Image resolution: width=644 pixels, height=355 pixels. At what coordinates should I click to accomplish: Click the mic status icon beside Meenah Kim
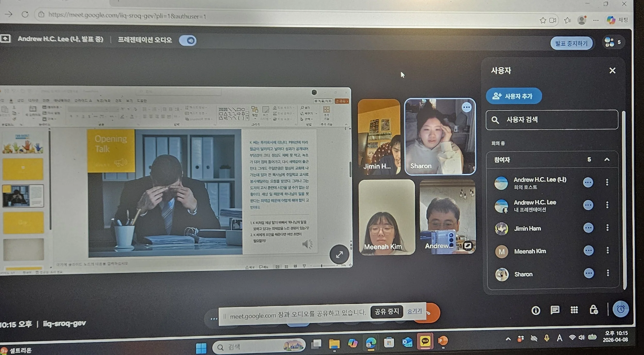(589, 250)
